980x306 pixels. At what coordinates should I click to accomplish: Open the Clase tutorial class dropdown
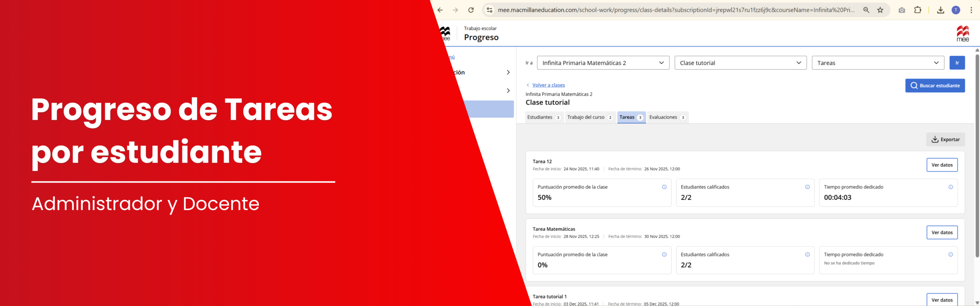(x=740, y=63)
